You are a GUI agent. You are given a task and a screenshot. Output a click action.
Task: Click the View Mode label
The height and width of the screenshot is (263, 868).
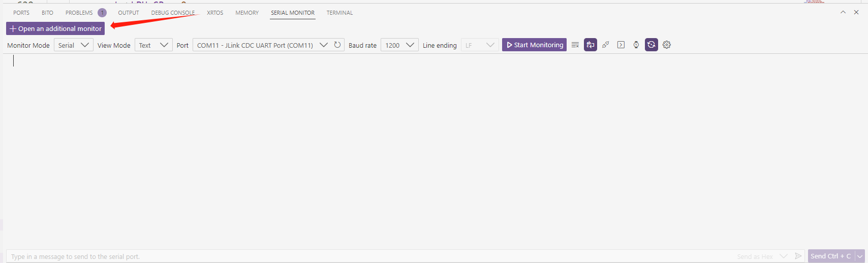click(114, 45)
